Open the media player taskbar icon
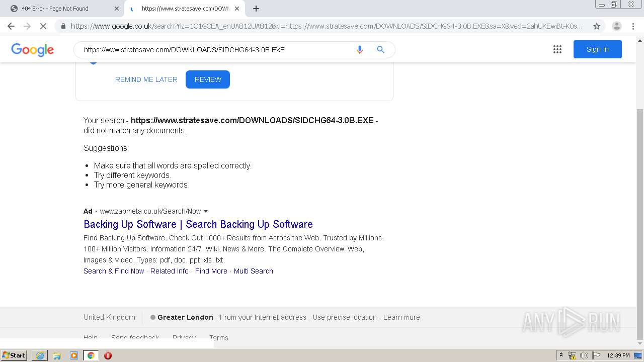The height and width of the screenshot is (362, 644). 74,355
